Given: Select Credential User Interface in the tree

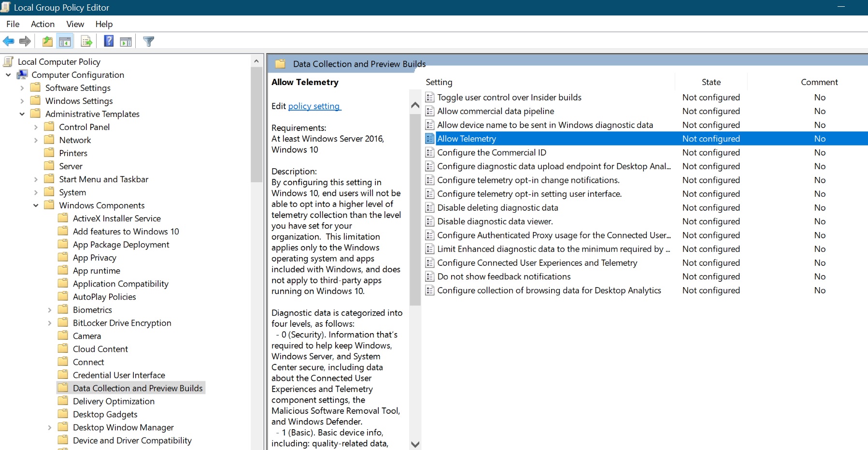Looking at the screenshot, I should click(x=119, y=375).
